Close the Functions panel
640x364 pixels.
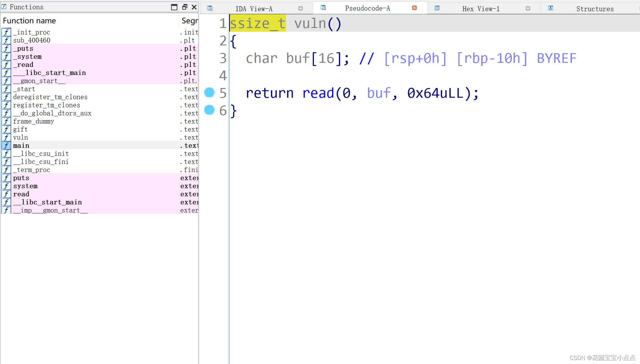[194, 7]
